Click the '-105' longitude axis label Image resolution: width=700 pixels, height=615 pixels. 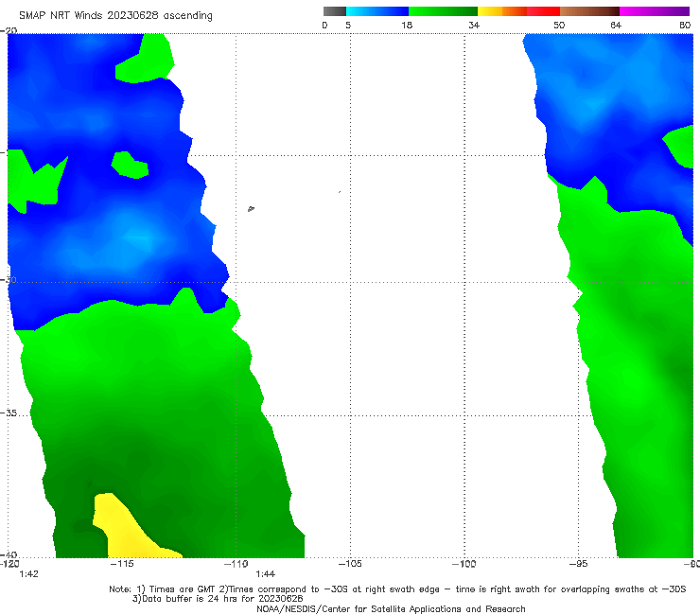coord(350,564)
